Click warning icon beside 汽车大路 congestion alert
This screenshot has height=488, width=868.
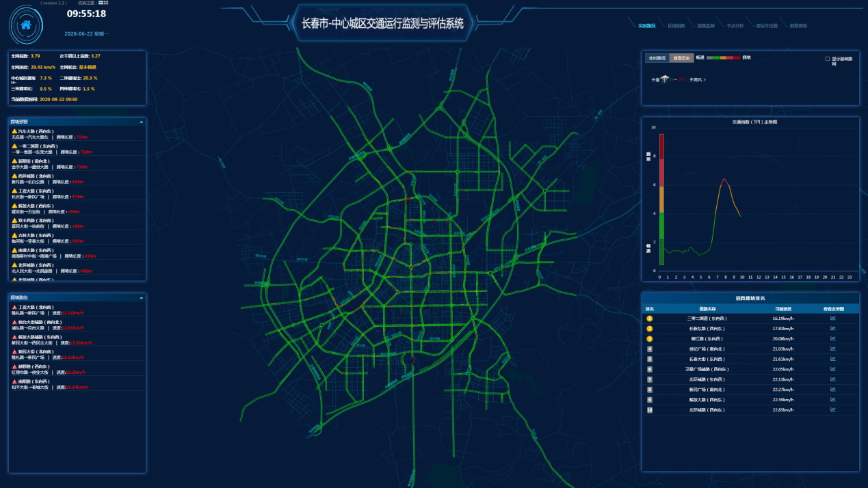[x=14, y=131]
